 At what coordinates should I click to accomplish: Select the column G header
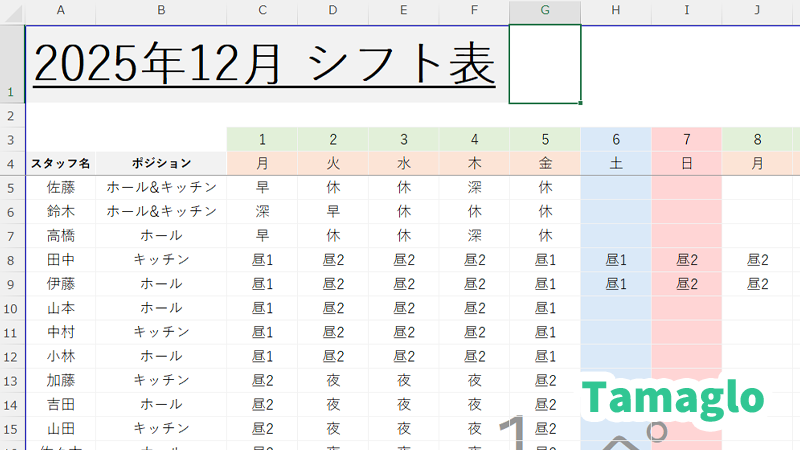click(x=544, y=10)
